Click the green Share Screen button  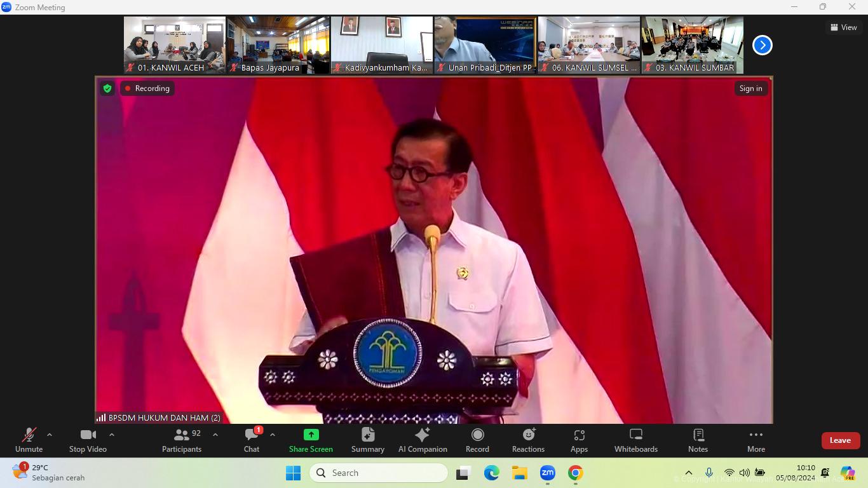pyautogui.click(x=311, y=440)
